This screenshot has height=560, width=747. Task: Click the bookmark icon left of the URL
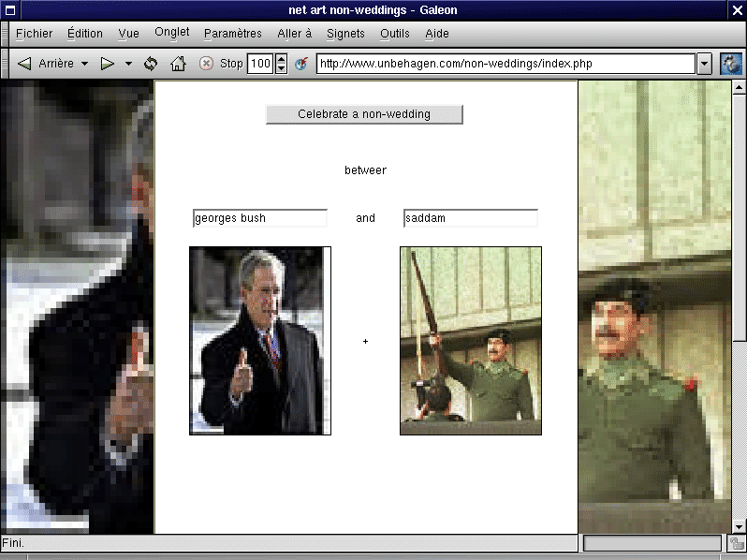pos(301,64)
